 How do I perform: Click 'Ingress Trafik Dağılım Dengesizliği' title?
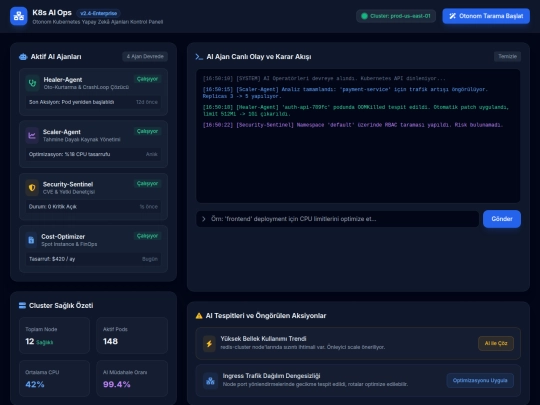(271, 376)
